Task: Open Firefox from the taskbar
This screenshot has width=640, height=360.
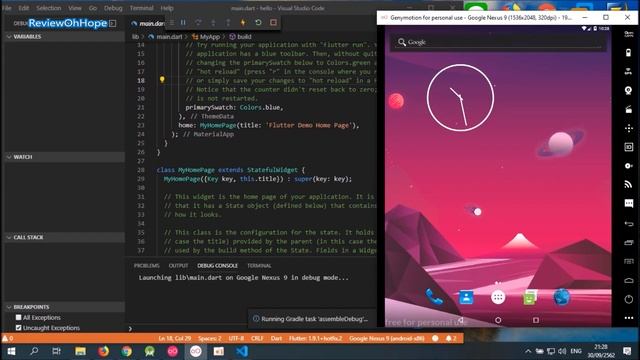Action: tap(103, 351)
